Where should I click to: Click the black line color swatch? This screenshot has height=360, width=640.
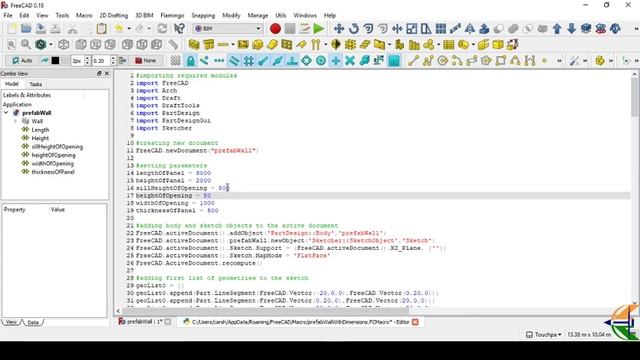click(x=55, y=60)
